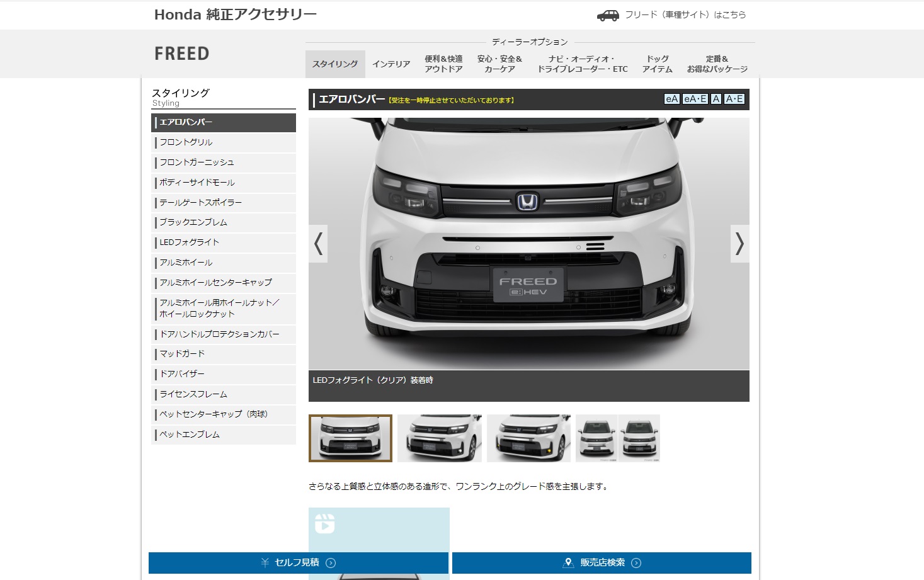Screen dimensions: 924x580
Task: Select the third thumbnail with yellow fog light
Action: click(x=529, y=438)
